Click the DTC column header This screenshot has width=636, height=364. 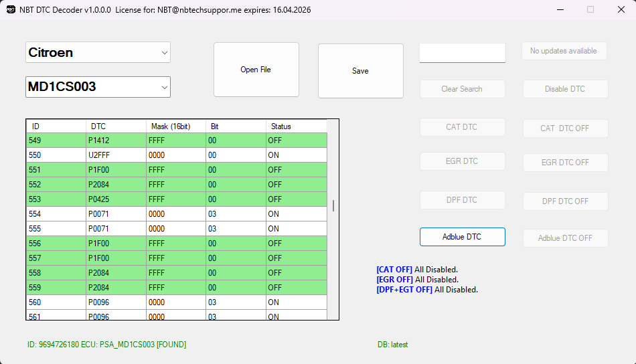[116, 126]
